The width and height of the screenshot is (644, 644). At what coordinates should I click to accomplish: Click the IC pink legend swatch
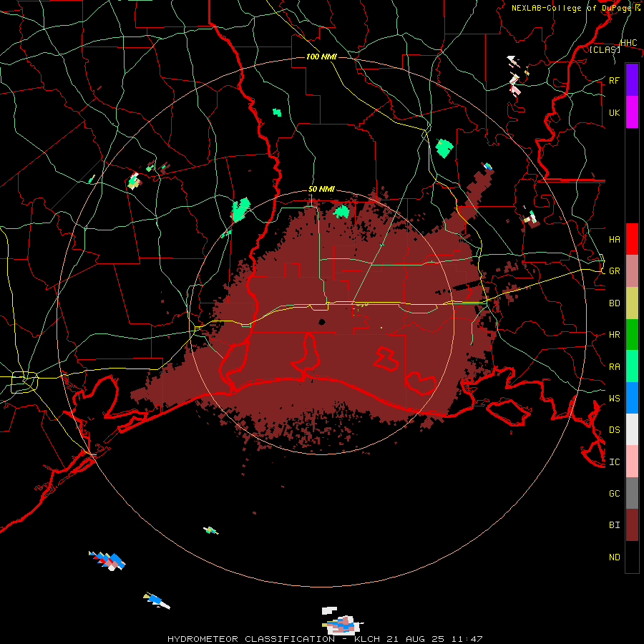coord(632,462)
